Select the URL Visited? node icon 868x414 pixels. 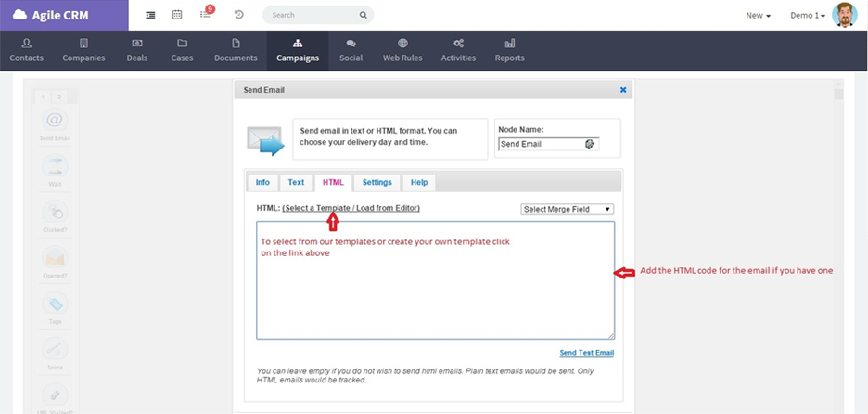(x=55, y=395)
